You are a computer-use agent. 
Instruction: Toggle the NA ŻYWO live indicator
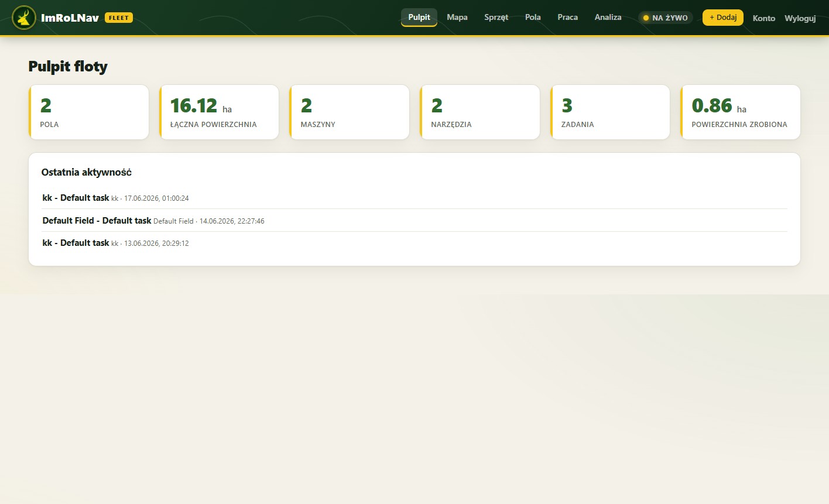coord(665,18)
